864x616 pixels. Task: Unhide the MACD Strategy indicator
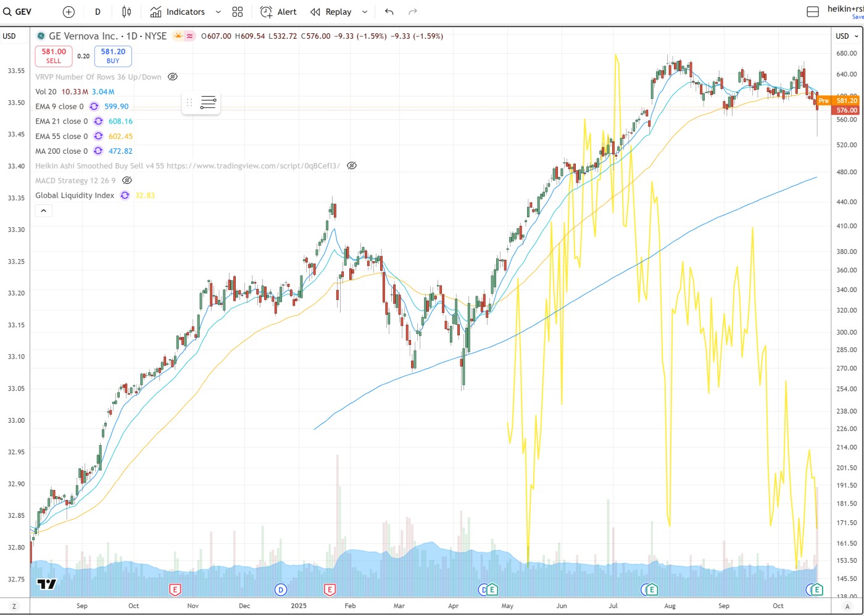coord(127,181)
